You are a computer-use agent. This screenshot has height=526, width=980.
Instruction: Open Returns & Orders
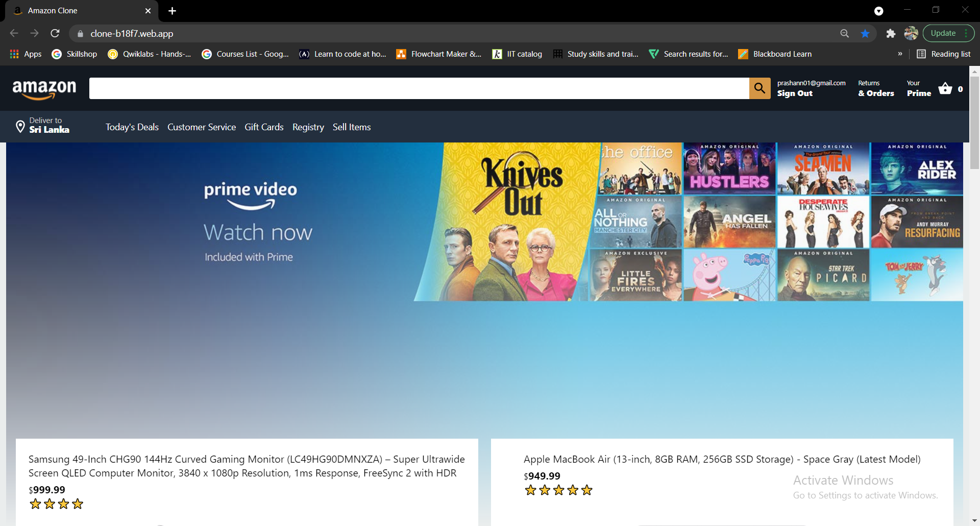[x=876, y=88]
